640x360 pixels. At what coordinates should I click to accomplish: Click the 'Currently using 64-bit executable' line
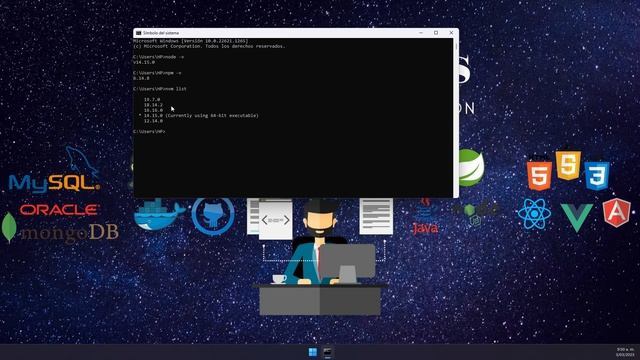(x=199, y=116)
